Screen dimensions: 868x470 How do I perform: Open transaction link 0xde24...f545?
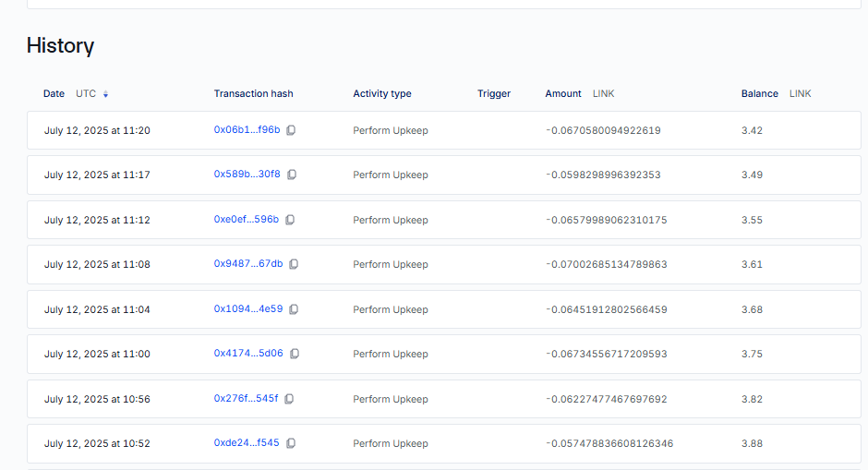(x=247, y=442)
